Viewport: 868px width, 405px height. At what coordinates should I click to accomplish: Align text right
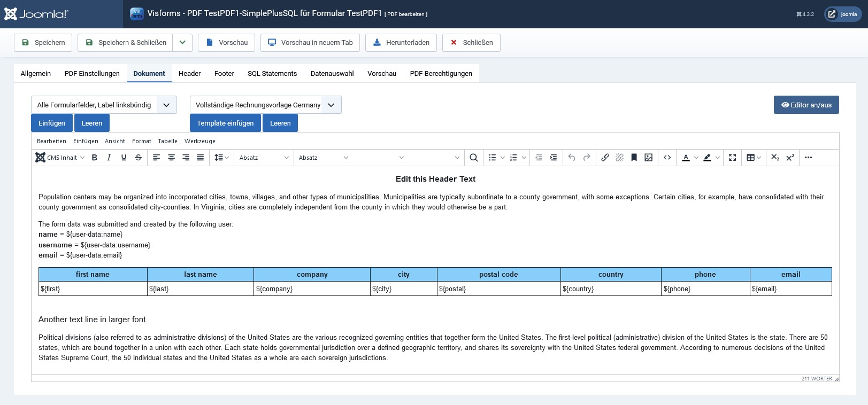(186, 158)
